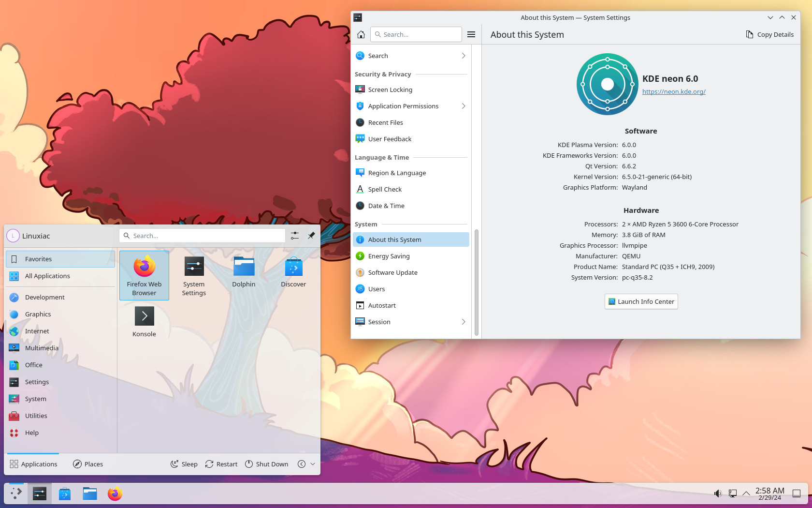
Task: Select the Utilities category
Action: click(x=60, y=416)
